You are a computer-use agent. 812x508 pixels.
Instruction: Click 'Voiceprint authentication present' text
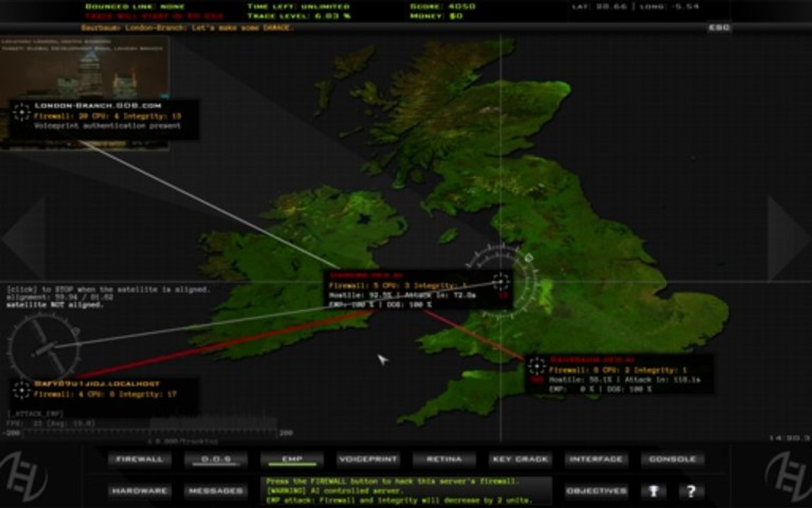[108, 126]
